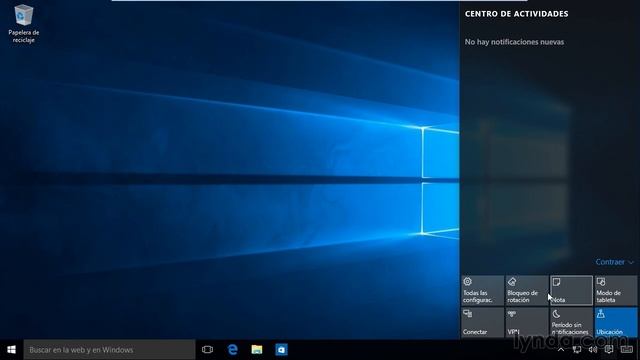Open the Windows Start menu
The height and width of the screenshot is (360, 640).
point(11,350)
